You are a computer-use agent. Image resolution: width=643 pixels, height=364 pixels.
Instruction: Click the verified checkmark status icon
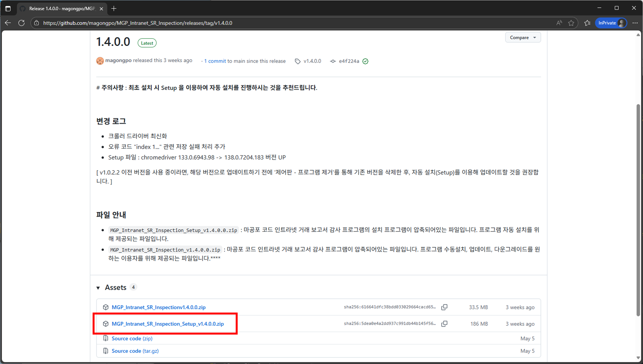[366, 61]
